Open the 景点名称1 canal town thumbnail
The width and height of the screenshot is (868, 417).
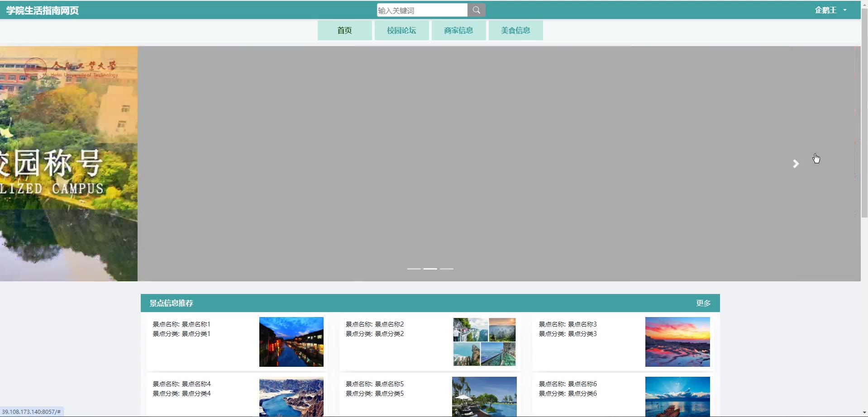click(x=291, y=342)
